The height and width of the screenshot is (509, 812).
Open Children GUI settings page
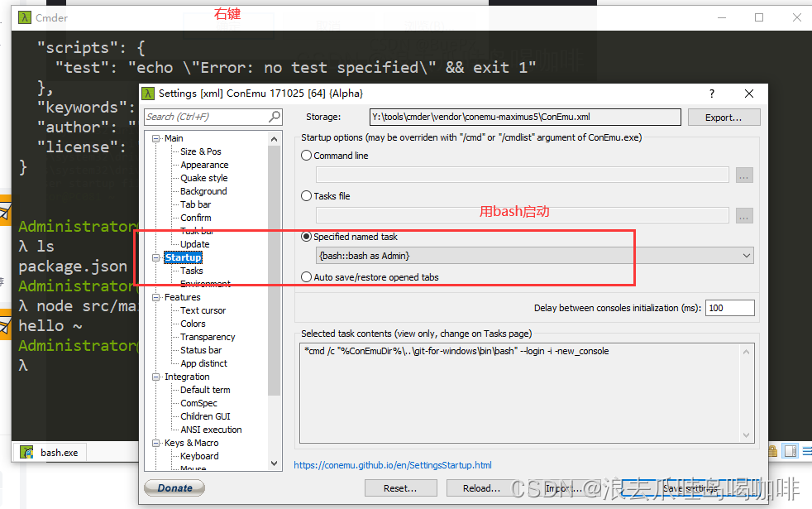pyautogui.click(x=205, y=416)
